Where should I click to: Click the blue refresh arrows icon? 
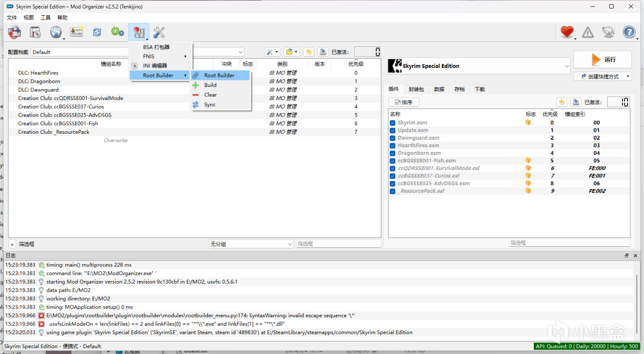pyautogui.click(x=97, y=32)
